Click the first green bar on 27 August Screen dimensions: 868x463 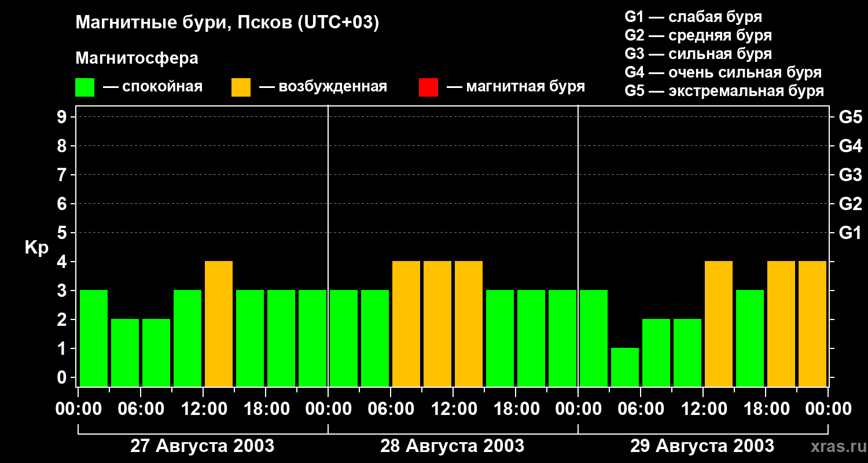pos(94,338)
